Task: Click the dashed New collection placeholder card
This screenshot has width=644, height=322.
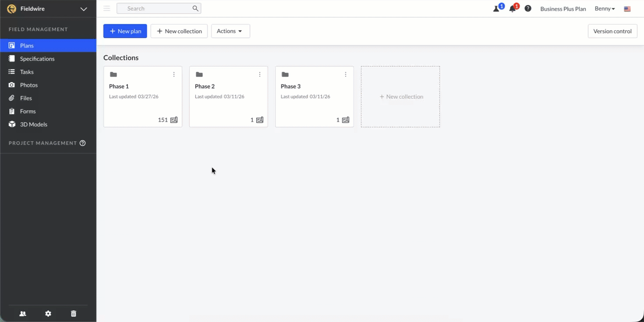Action: [x=400, y=97]
